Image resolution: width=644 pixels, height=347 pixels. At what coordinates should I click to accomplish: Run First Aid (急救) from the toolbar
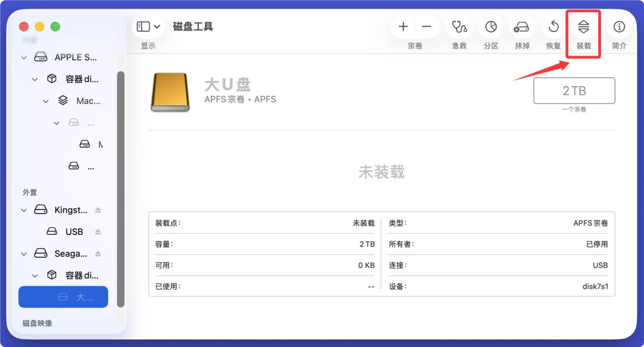pos(459,26)
